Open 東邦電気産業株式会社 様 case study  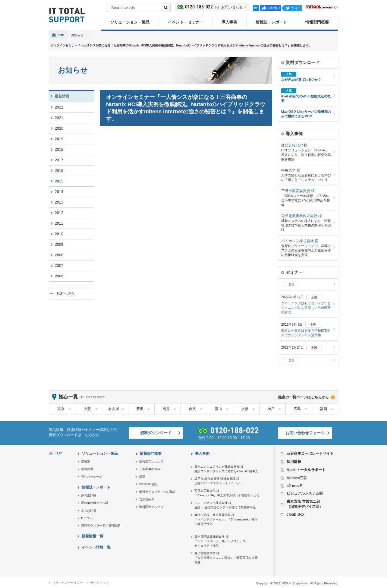308,223
